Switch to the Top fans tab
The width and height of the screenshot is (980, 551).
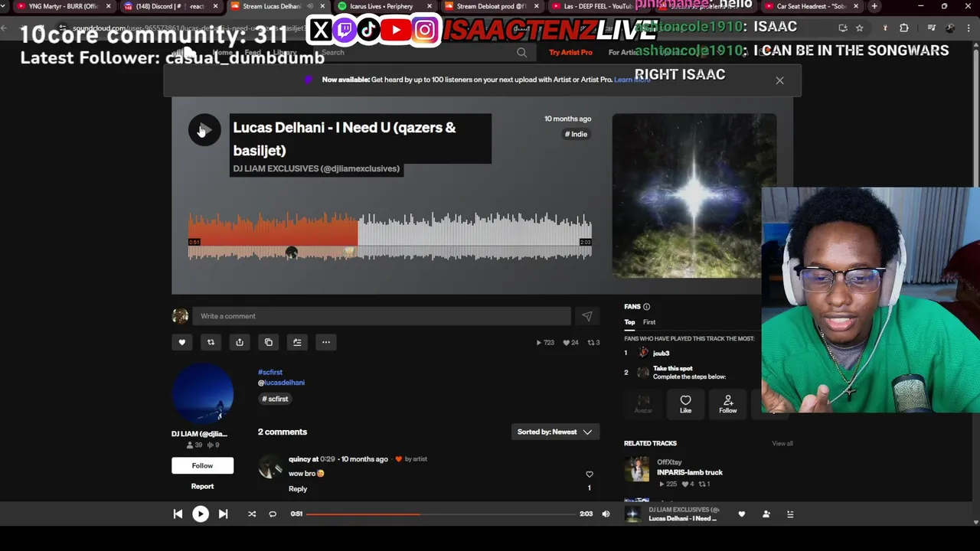point(629,322)
